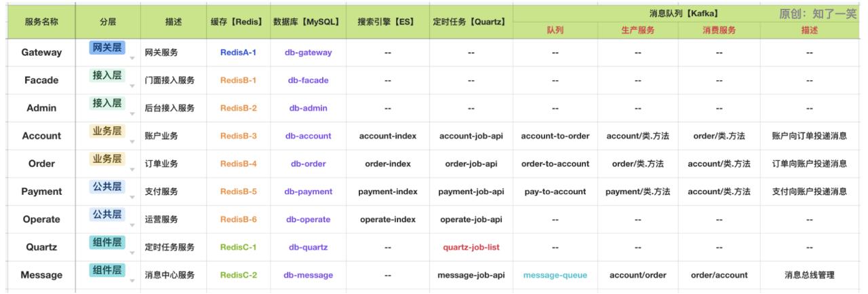Click the 缓存【Redis】 column header
The width and height of the screenshot is (868, 294).
237,22
